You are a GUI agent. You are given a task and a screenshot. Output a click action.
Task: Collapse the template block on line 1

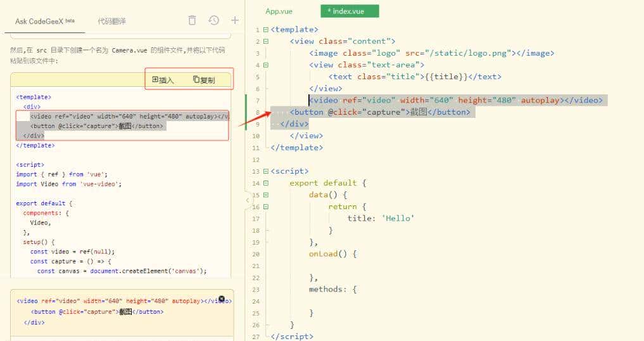[266, 30]
